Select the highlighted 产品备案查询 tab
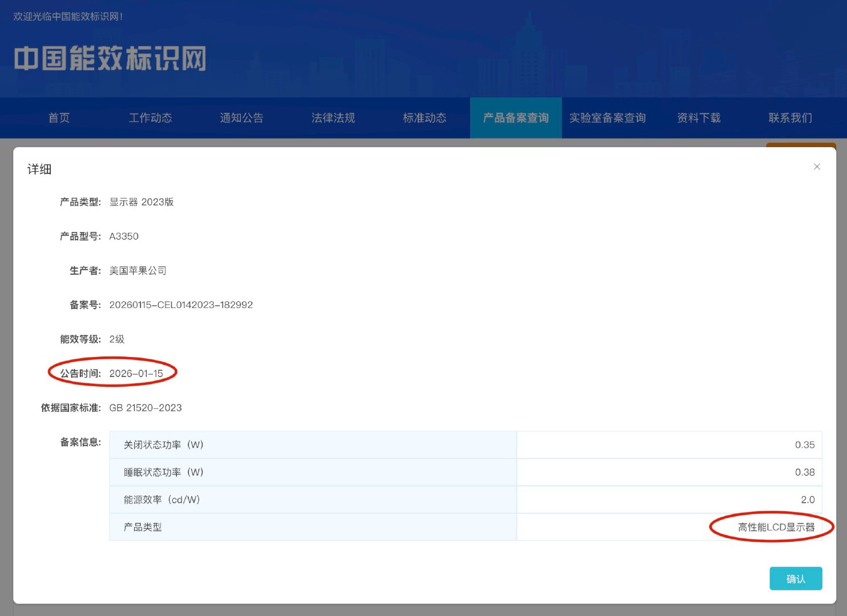This screenshot has width=847, height=616. point(516,117)
